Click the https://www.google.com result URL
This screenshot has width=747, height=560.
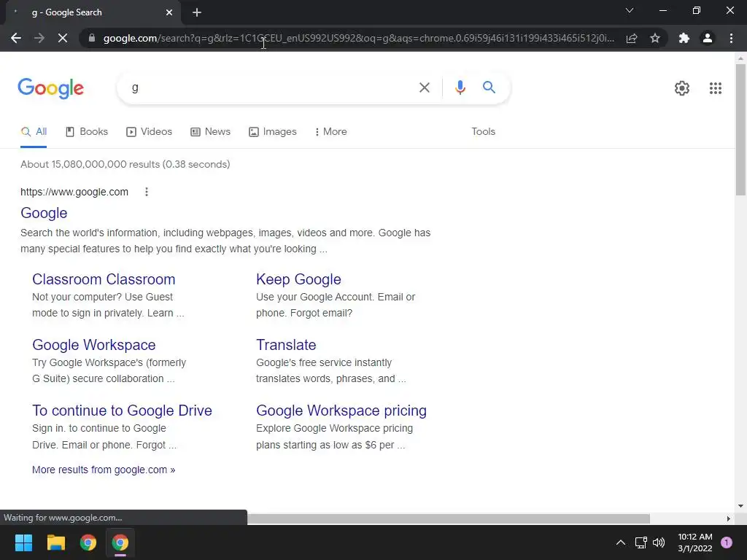(x=74, y=192)
